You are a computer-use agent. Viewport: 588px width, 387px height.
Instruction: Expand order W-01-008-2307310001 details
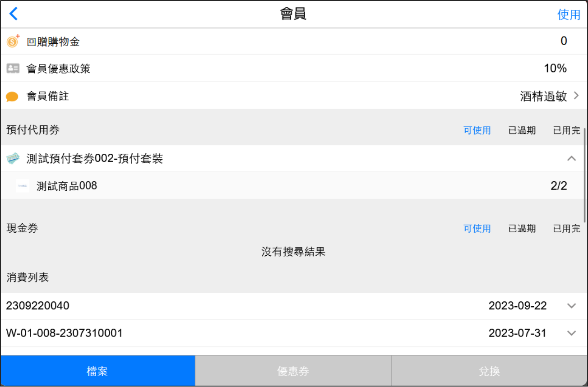coord(571,333)
